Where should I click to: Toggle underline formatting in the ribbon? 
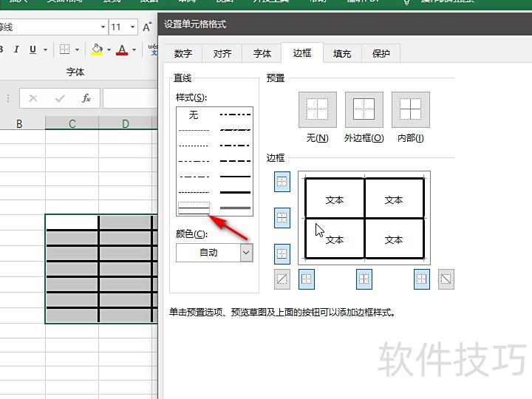[x=33, y=50]
